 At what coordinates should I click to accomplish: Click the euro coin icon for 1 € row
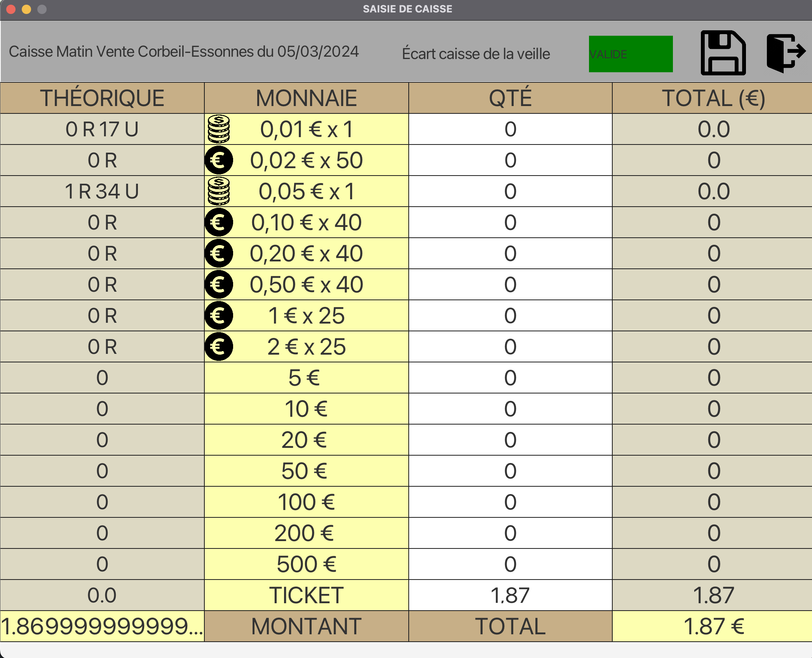(x=218, y=315)
